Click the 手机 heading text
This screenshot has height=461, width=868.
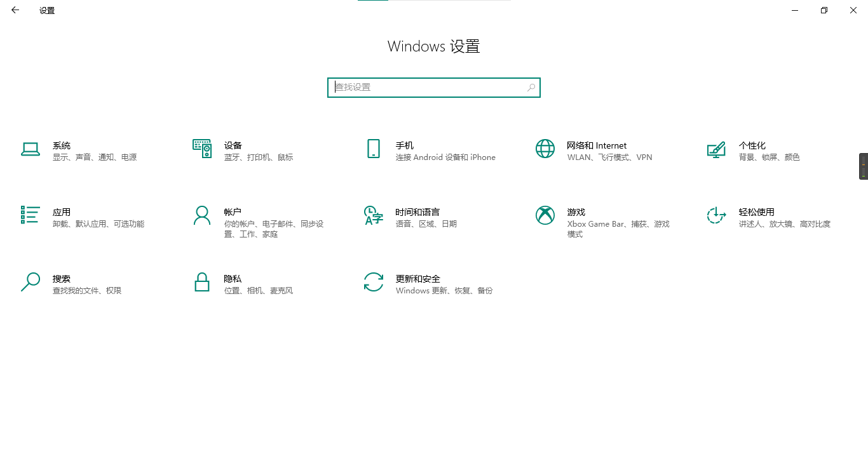[405, 145]
